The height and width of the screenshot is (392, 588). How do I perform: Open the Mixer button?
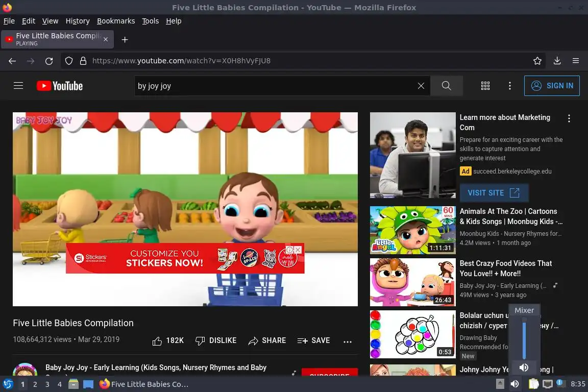click(524, 310)
